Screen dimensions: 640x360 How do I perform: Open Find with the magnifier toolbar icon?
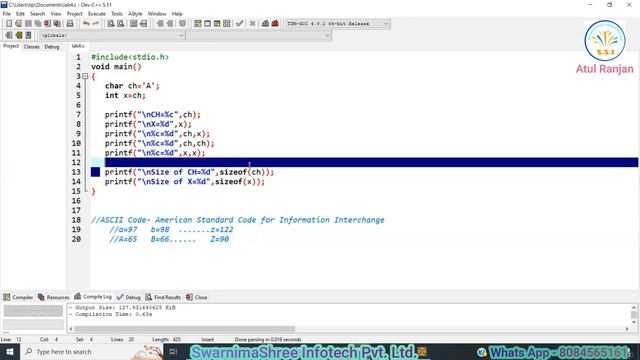111,24
